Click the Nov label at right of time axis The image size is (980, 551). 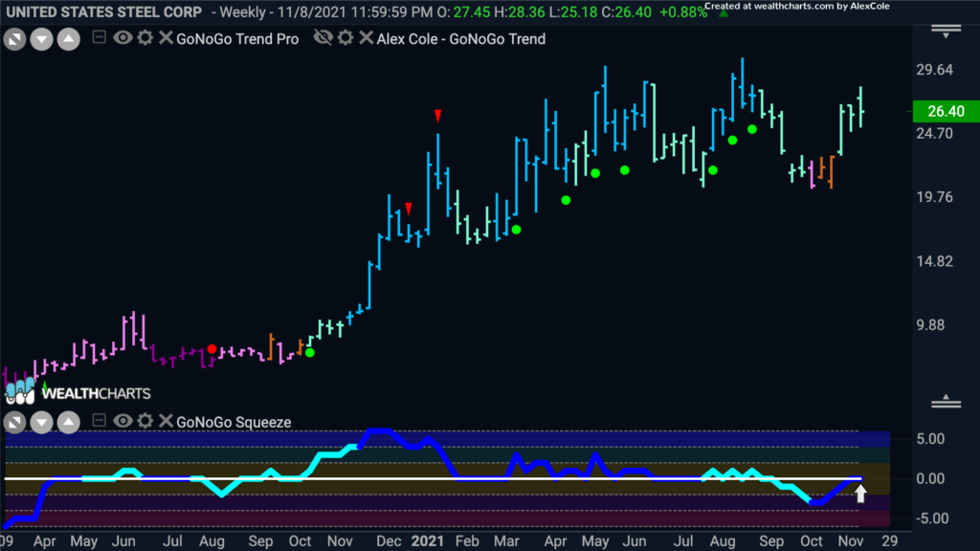coord(851,541)
